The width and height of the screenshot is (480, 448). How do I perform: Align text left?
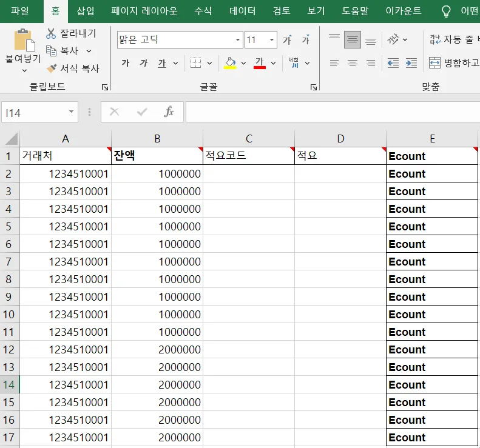[334, 63]
